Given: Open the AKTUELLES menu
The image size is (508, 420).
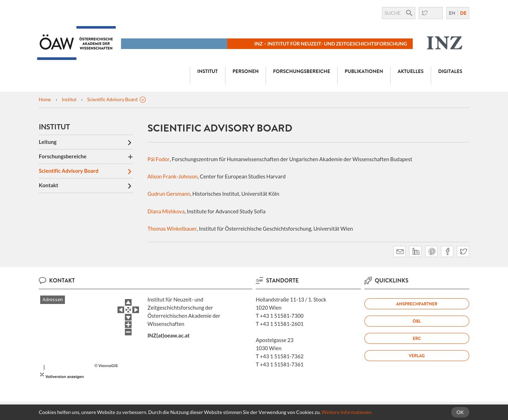Looking at the screenshot, I should pyautogui.click(x=411, y=71).
